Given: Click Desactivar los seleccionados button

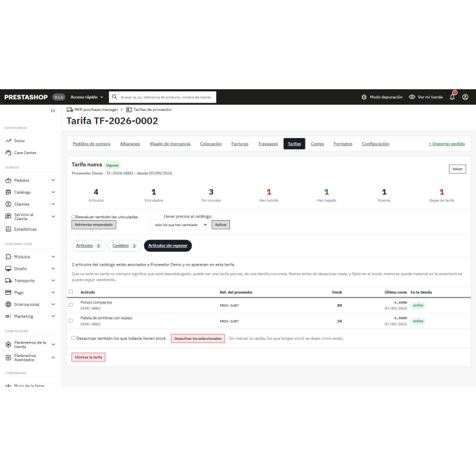Looking at the screenshot, I should (198, 338).
